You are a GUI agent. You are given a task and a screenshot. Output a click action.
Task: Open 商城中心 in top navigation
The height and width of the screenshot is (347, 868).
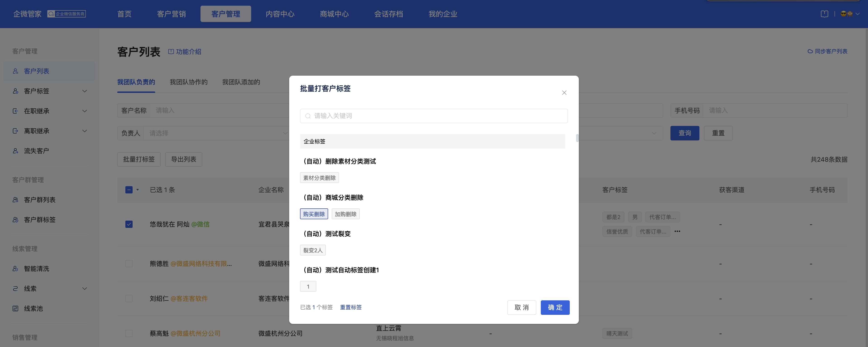(334, 14)
